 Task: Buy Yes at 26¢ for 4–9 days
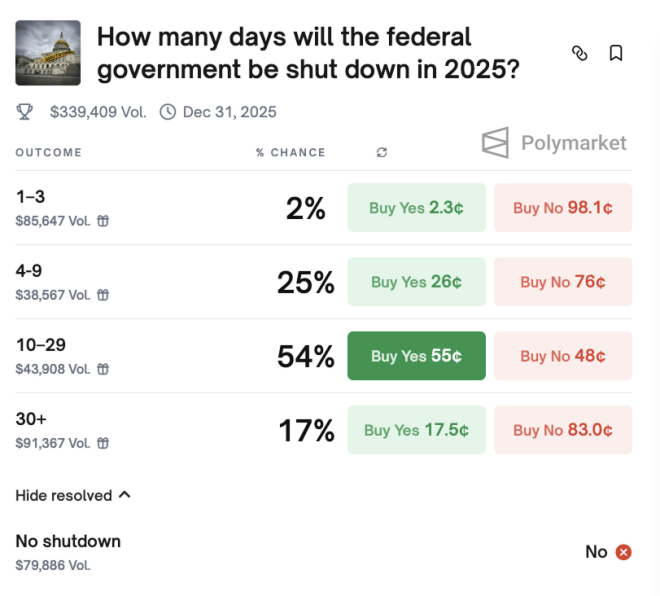[x=416, y=282]
